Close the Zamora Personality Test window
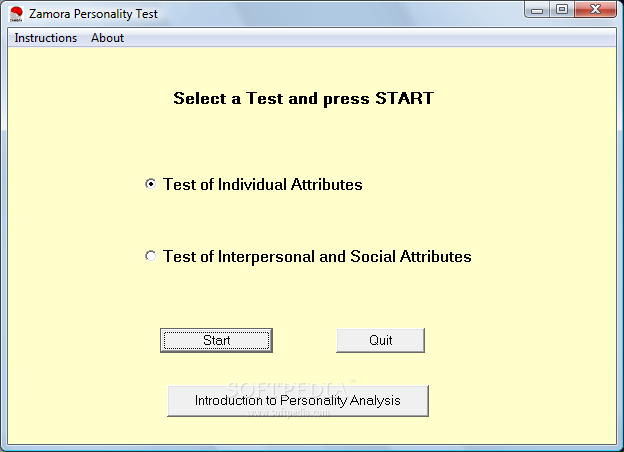Viewport: 624px width, 452px height. (x=596, y=10)
